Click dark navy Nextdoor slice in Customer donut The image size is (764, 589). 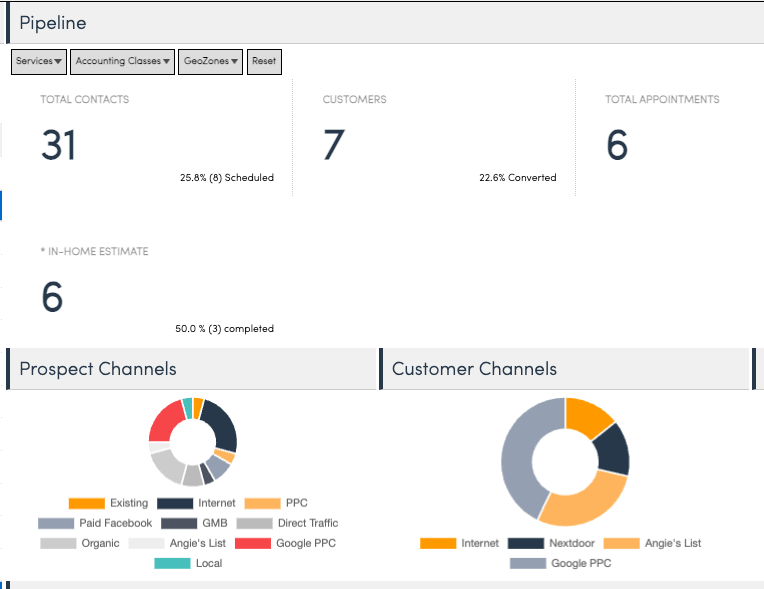613,451
